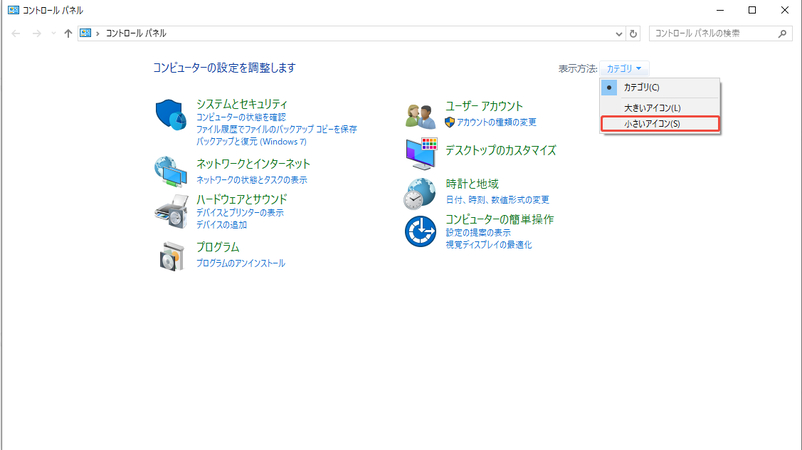Viewport: 802px width, 450px height.
Task: Click 日付、時刻、数値形式の変更 link
Action: pos(497,200)
